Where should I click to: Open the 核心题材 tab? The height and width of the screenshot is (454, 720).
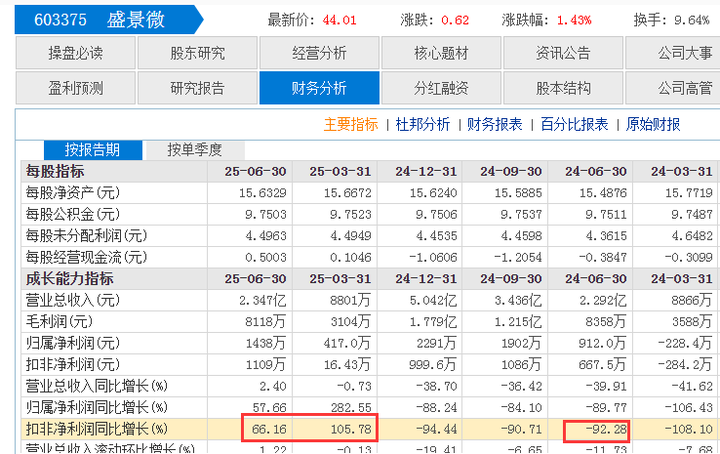(441, 53)
